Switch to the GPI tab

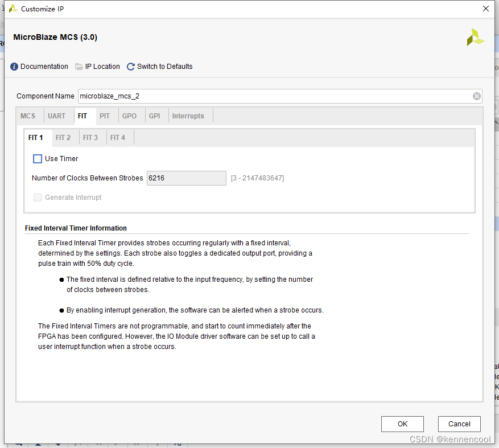click(155, 116)
